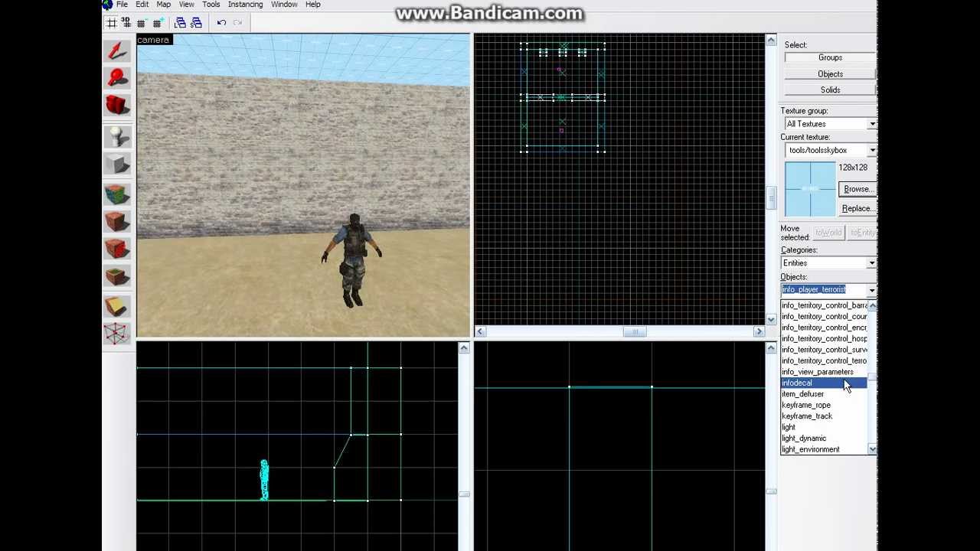Open the Map menu
This screenshot has width=980, height=551.
(x=164, y=5)
